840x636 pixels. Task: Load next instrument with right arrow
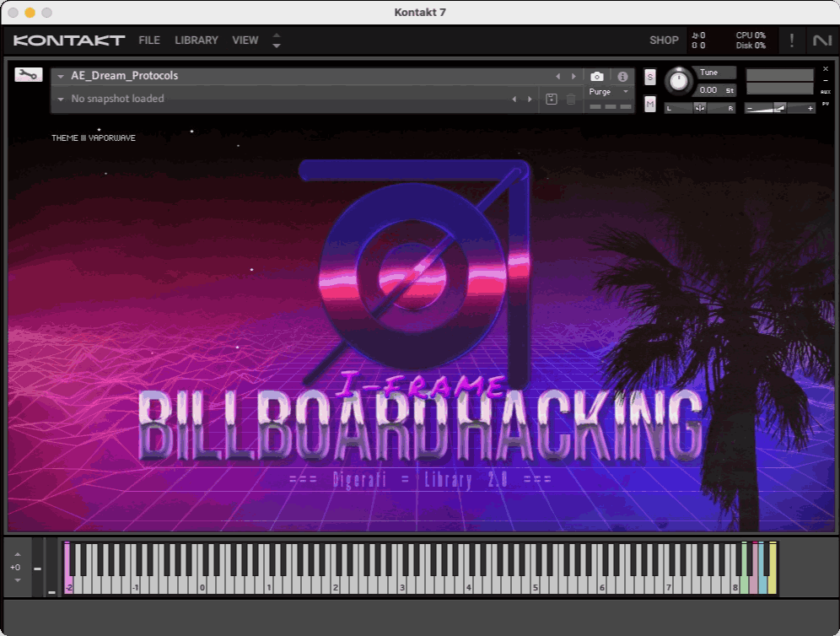click(x=573, y=77)
